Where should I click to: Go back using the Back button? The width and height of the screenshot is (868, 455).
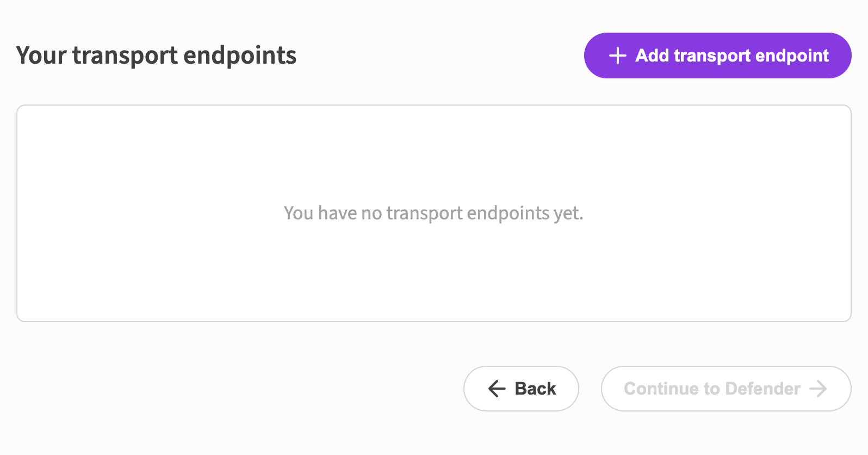point(520,389)
